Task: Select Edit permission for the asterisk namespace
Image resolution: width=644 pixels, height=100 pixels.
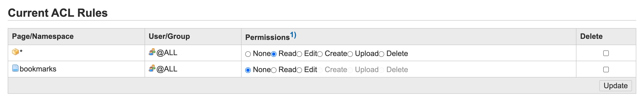Action: pos(299,54)
